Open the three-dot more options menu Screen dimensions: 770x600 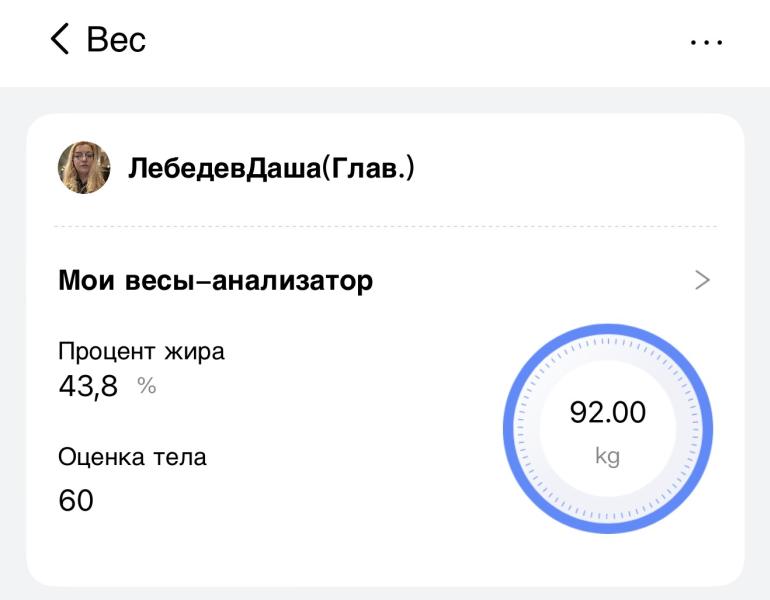[x=706, y=43]
